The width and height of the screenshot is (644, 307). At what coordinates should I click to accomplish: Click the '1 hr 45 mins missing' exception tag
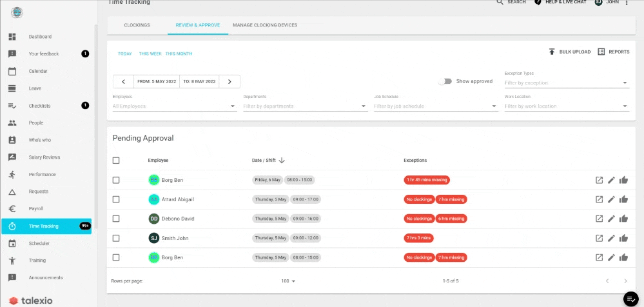click(427, 180)
